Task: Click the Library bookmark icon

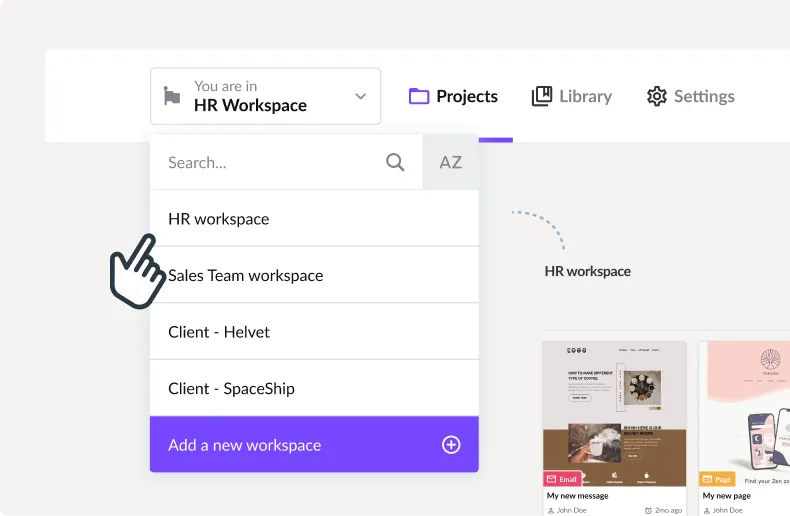Action: 542,96
